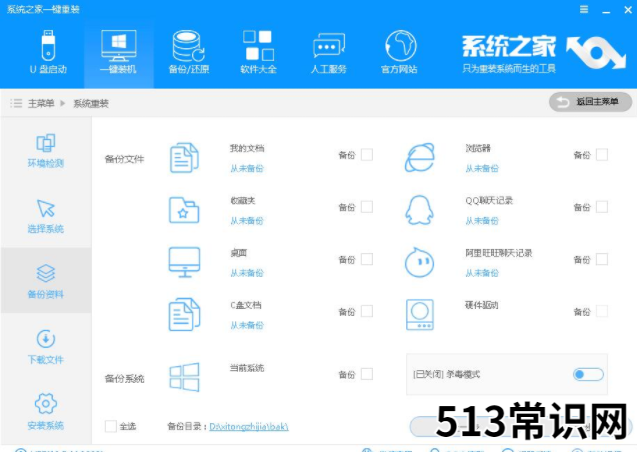Go to 备份资料 step
The image size is (637, 452).
tap(46, 281)
